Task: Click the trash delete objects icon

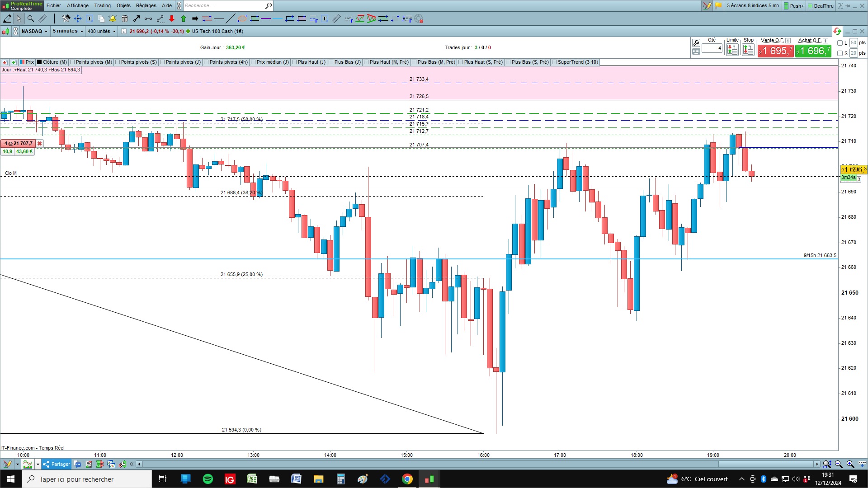Action: (x=125, y=19)
